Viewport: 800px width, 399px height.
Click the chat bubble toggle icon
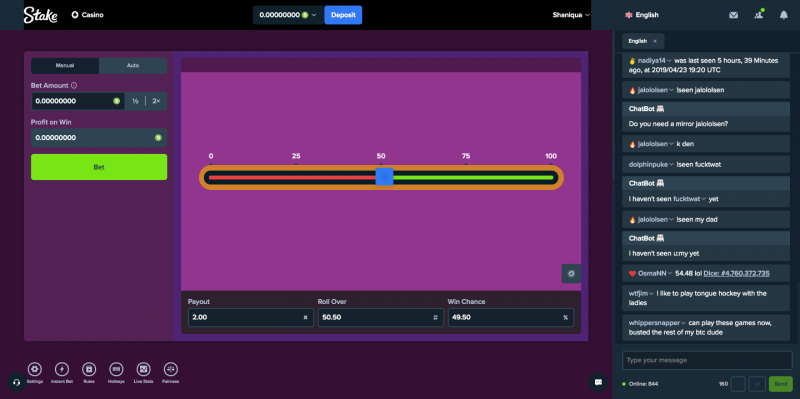click(598, 382)
